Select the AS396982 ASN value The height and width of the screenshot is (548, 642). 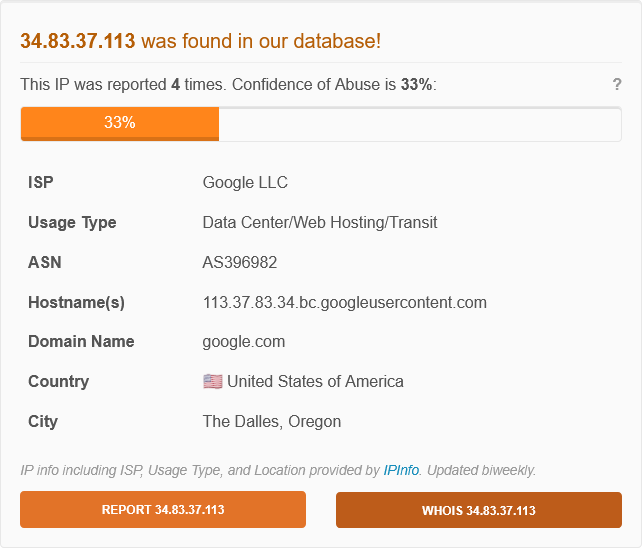240,262
